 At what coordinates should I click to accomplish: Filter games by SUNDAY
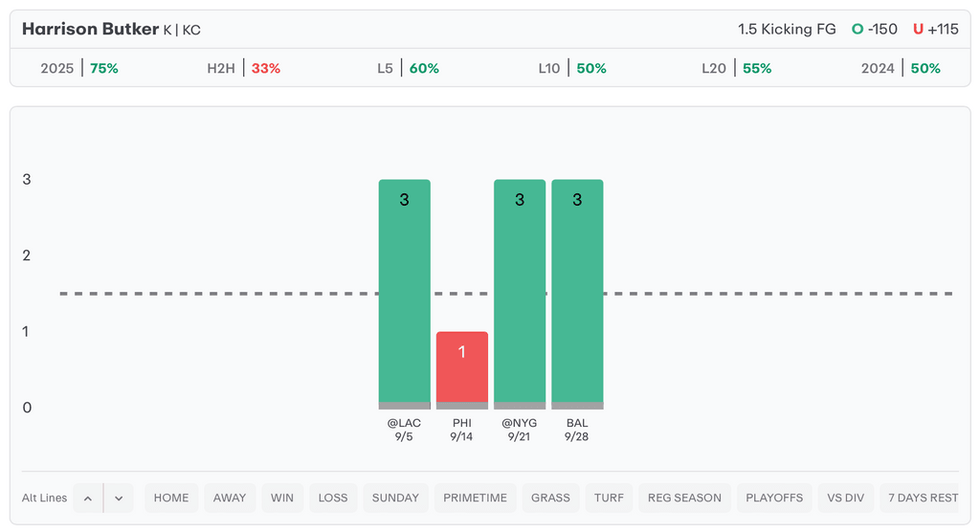(395, 498)
